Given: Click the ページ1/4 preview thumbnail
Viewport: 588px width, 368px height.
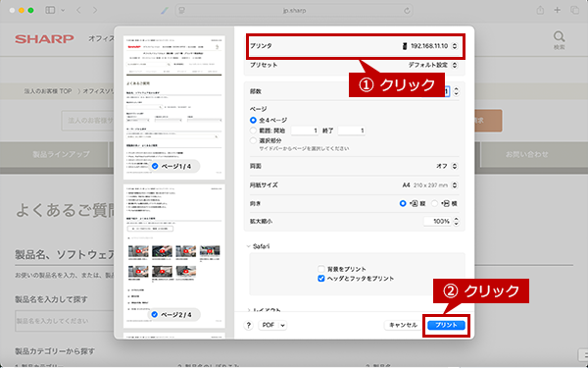Looking at the screenshot, I should 174,108.
